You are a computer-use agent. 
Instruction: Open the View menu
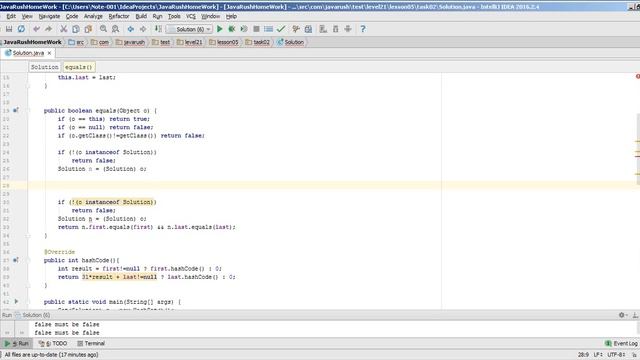27,16
